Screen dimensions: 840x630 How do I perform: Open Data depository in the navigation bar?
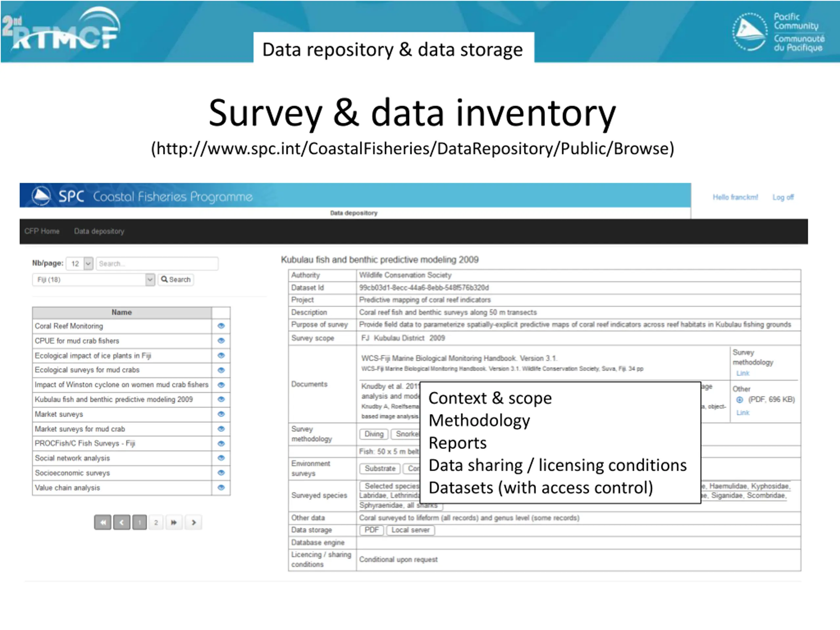click(99, 231)
